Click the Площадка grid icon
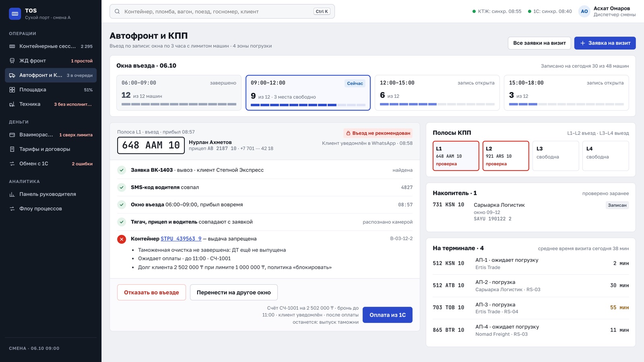This screenshot has width=644, height=362. [12, 90]
